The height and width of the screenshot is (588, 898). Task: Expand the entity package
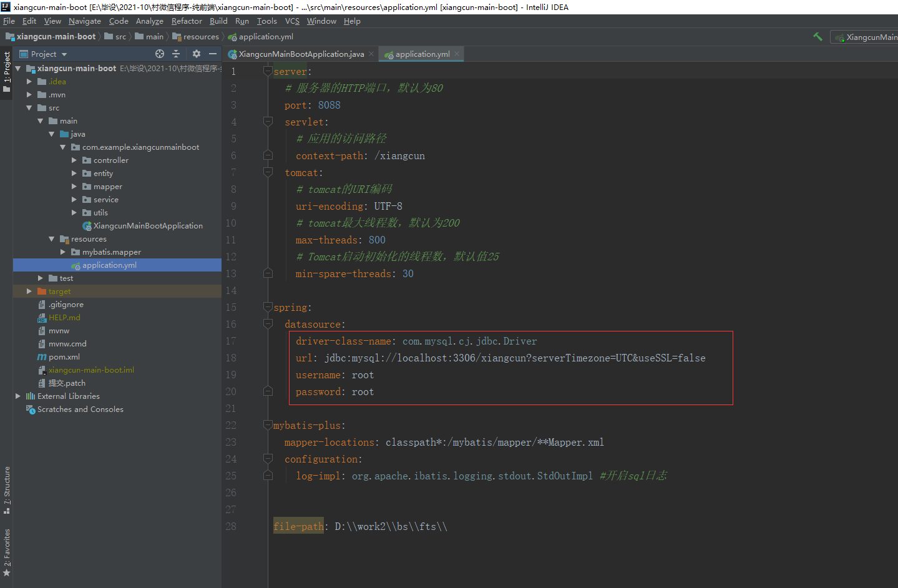click(x=74, y=174)
